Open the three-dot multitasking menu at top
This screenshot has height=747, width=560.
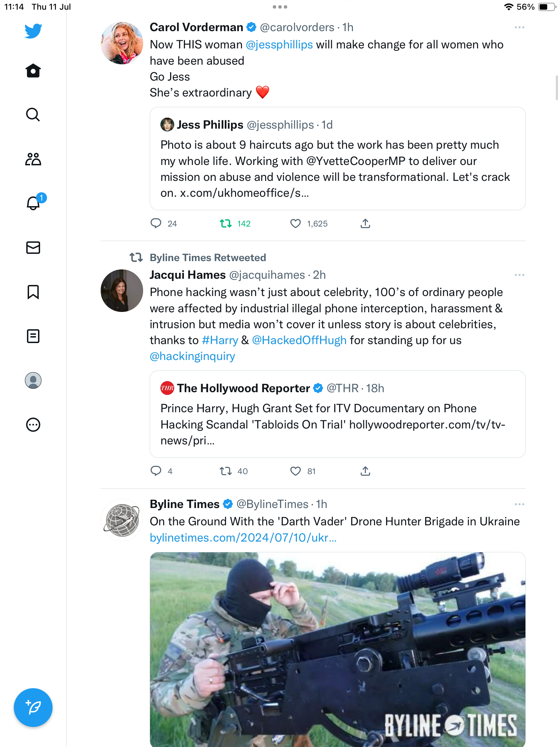coord(280,7)
